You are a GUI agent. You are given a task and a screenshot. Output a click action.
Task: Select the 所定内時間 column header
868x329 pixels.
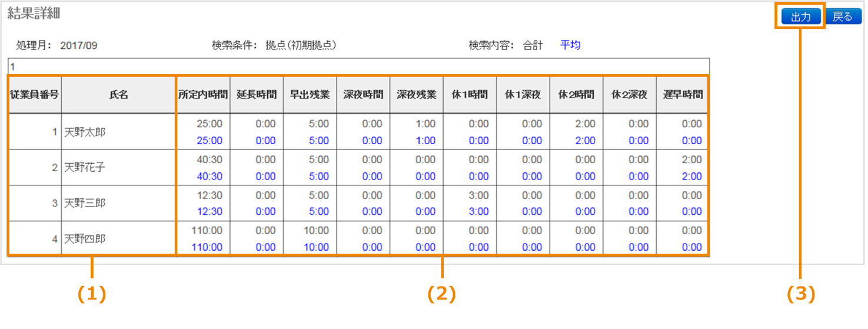(x=203, y=94)
